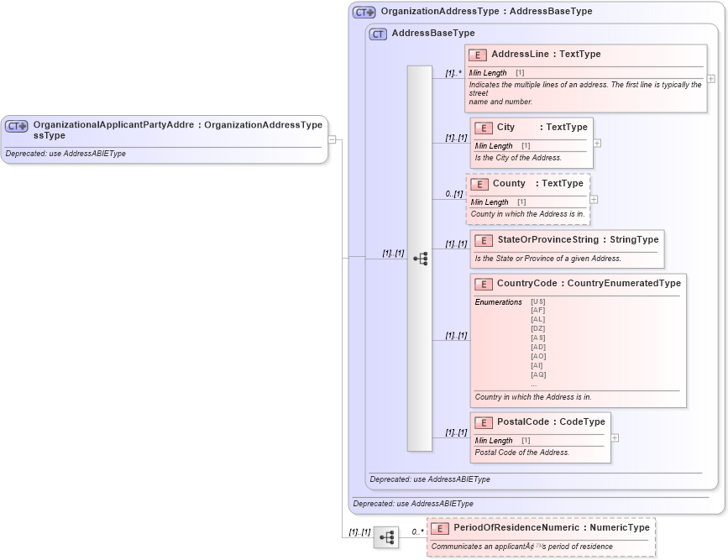Expand the City element plus box

coord(596,143)
